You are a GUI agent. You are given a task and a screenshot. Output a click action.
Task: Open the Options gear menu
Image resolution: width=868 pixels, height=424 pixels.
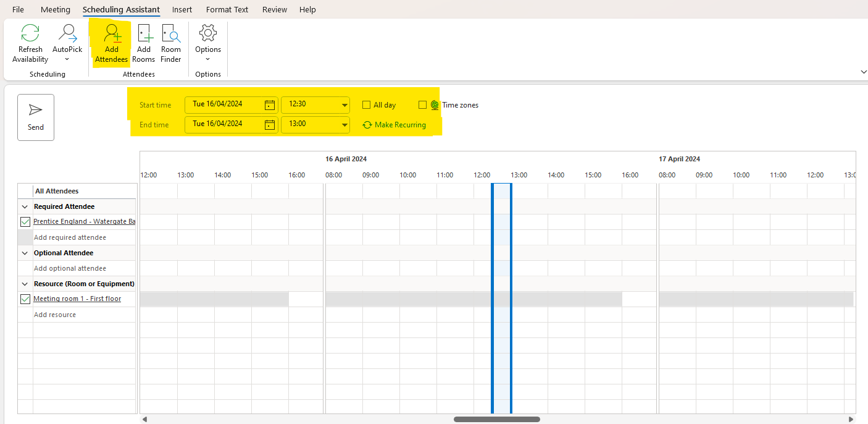[208, 34]
